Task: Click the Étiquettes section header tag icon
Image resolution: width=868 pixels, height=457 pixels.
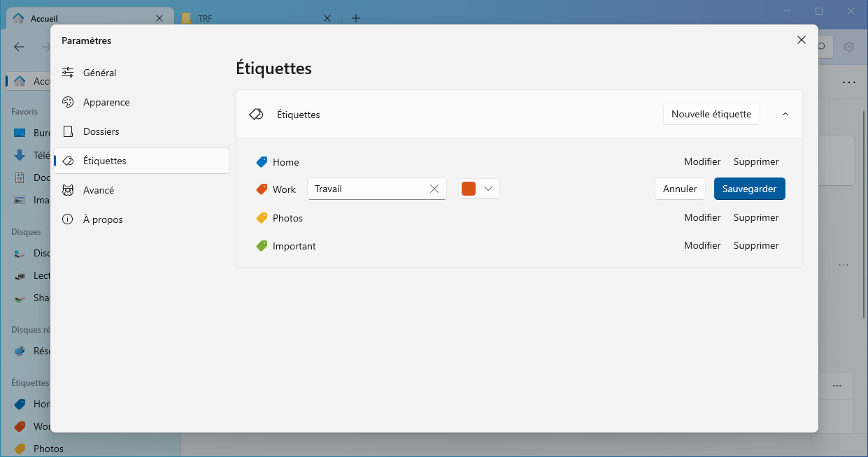Action: pyautogui.click(x=257, y=115)
